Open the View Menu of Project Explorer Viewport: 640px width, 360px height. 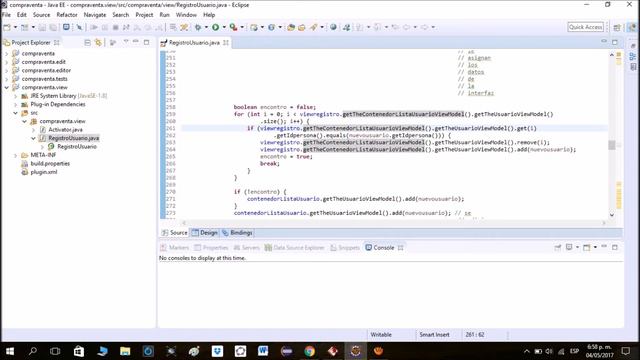coord(126,42)
